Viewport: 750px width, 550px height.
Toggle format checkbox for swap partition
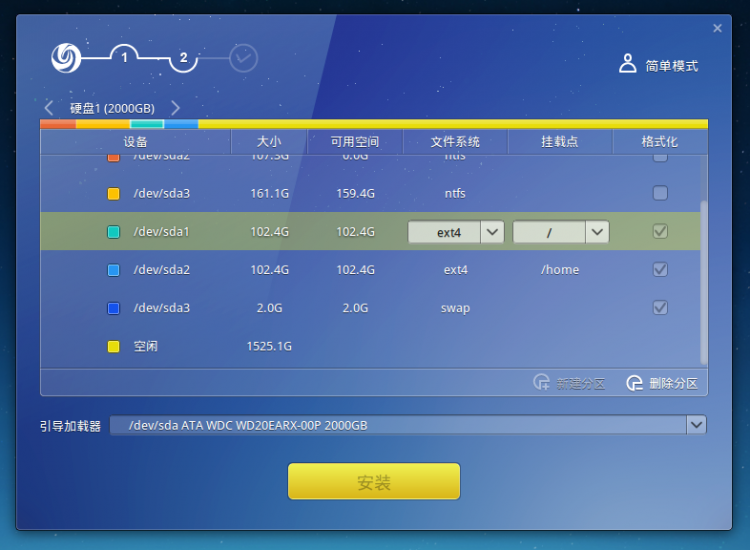pyautogui.click(x=660, y=307)
